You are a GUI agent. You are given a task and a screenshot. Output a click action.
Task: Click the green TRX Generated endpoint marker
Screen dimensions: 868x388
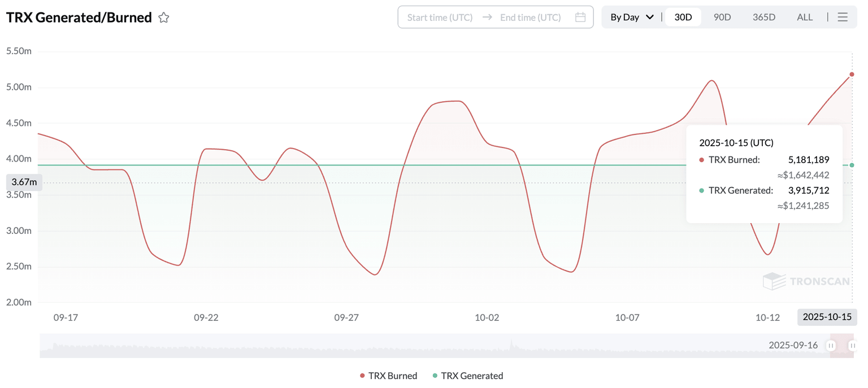(852, 165)
